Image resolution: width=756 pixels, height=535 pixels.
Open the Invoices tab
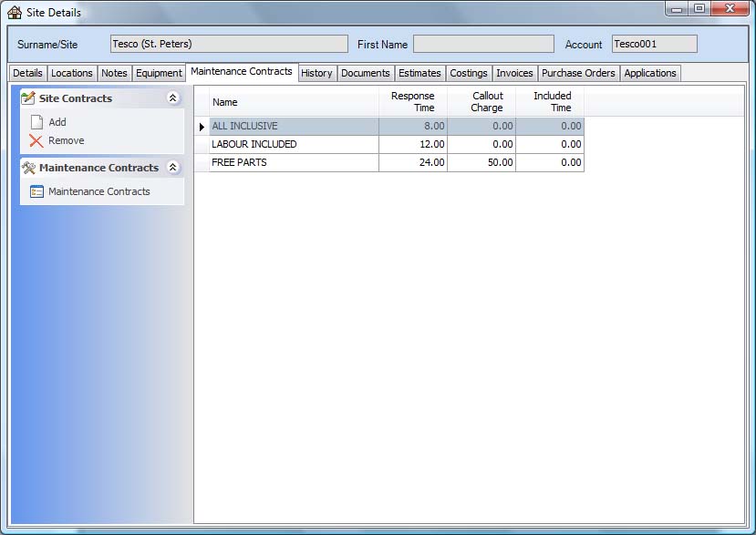point(514,74)
